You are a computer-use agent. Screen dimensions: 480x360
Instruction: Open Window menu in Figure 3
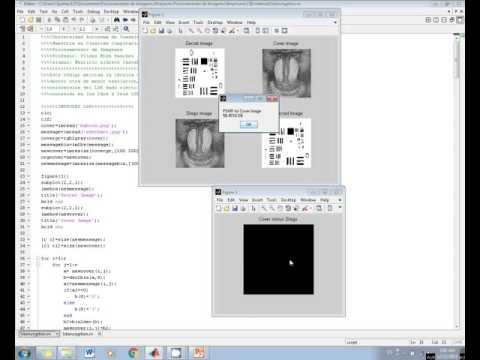(x=308, y=200)
